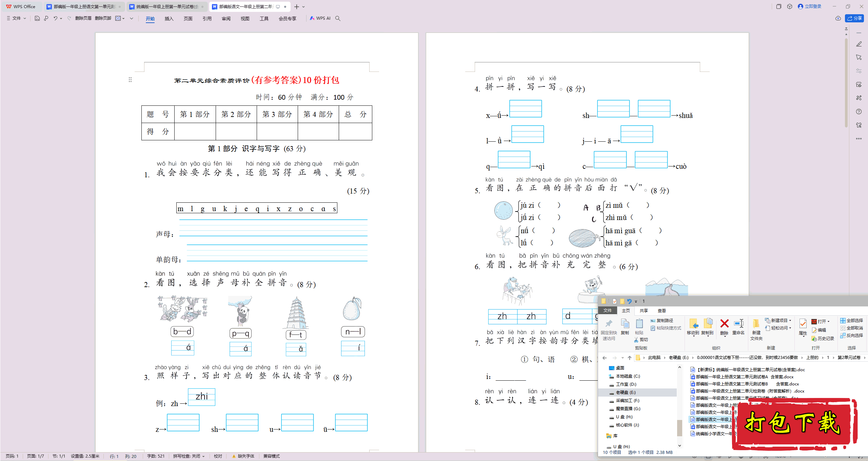Open the new tab dropdown chevron
Screen dimensions: 868x461
pyautogui.click(x=303, y=7)
